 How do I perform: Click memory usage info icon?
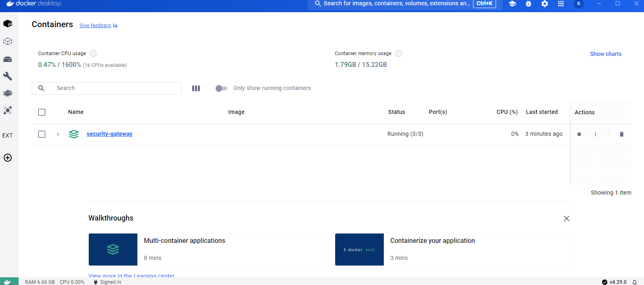[x=399, y=54]
